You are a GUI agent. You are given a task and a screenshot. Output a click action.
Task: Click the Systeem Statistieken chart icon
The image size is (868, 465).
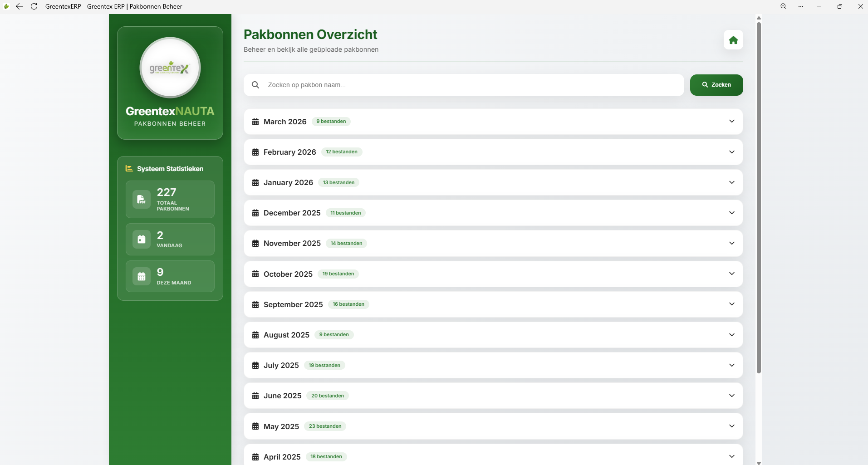tap(129, 168)
